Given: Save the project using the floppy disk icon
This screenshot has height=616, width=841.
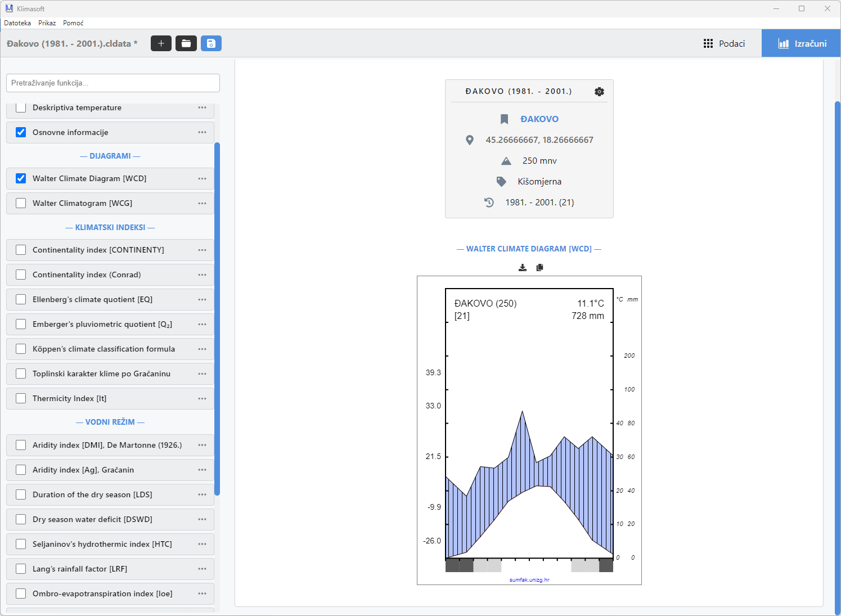Looking at the screenshot, I should [x=212, y=43].
